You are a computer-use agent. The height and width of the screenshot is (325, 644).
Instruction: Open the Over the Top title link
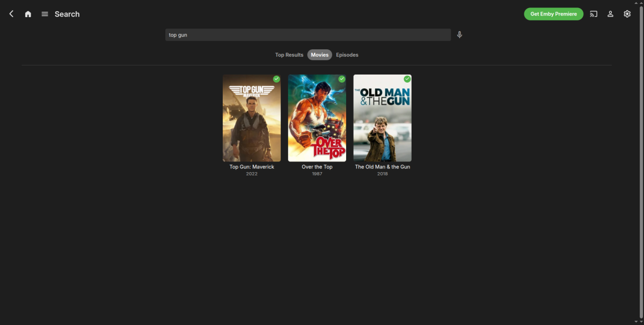click(x=317, y=167)
